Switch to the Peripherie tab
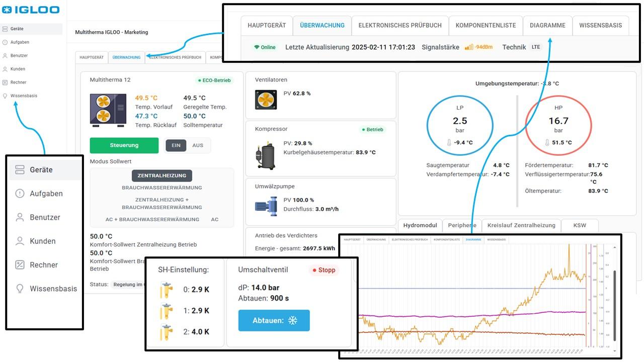The width and height of the screenshot is (644, 362). click(462, 225)
